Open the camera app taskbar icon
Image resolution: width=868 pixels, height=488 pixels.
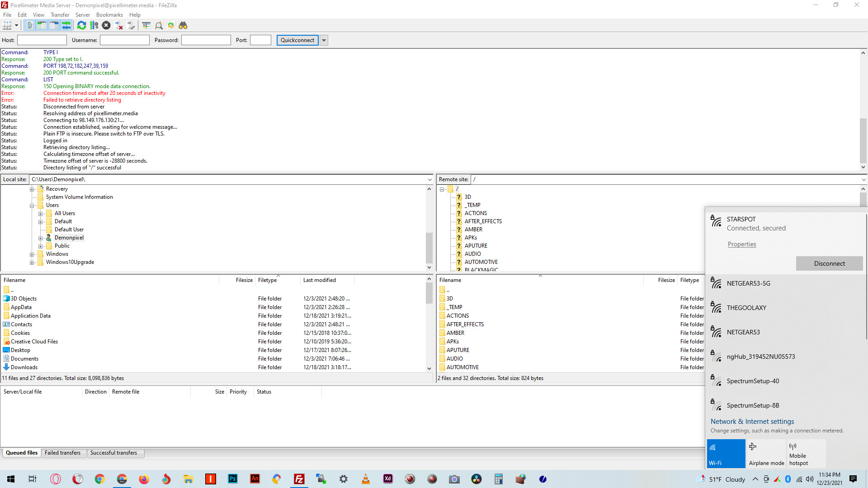454,479
